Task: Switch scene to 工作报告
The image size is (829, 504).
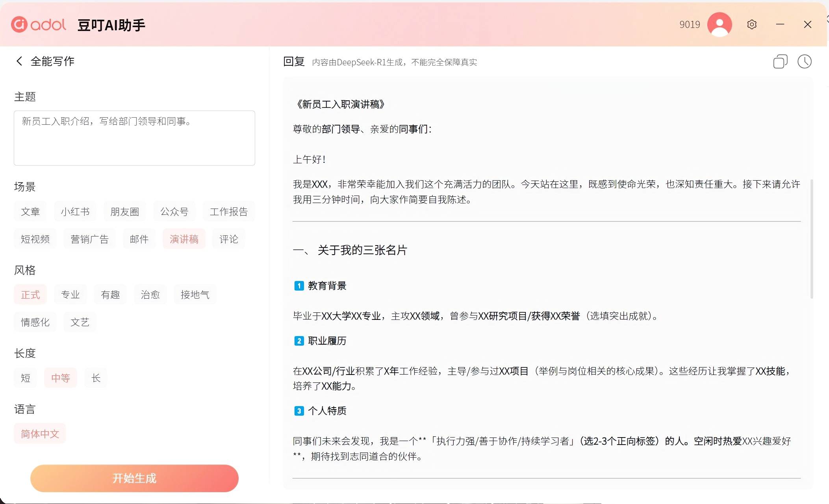Action: pos(228,212)
